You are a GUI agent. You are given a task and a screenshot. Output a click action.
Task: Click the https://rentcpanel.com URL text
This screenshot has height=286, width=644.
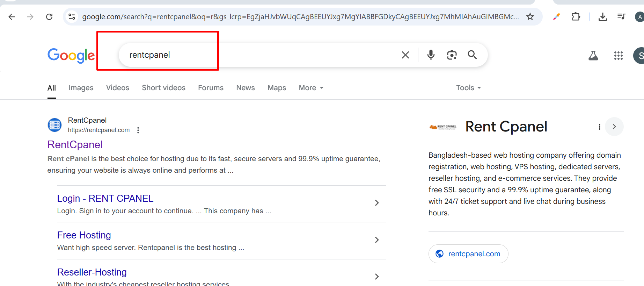pyautogui.click(x=99, y=130)
